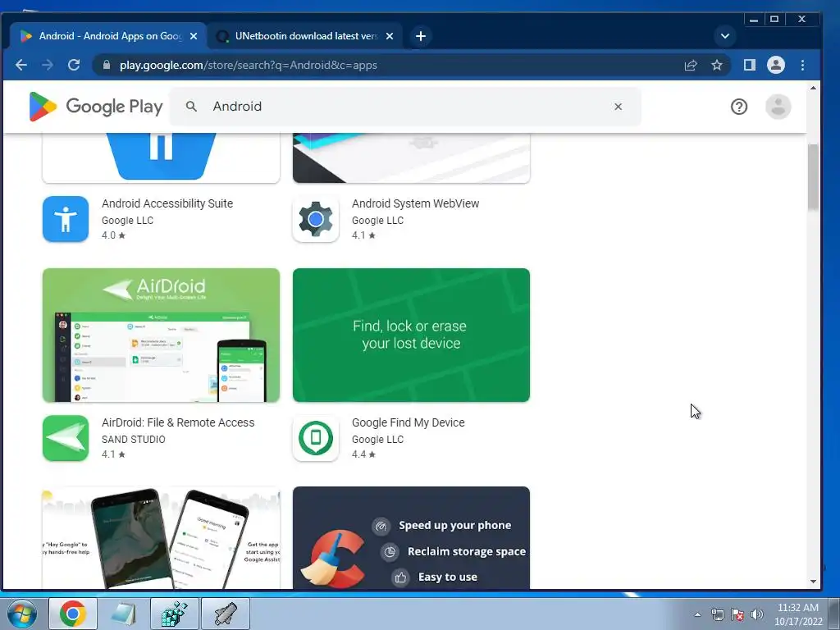Open the volume speaker tray icon

757,614
